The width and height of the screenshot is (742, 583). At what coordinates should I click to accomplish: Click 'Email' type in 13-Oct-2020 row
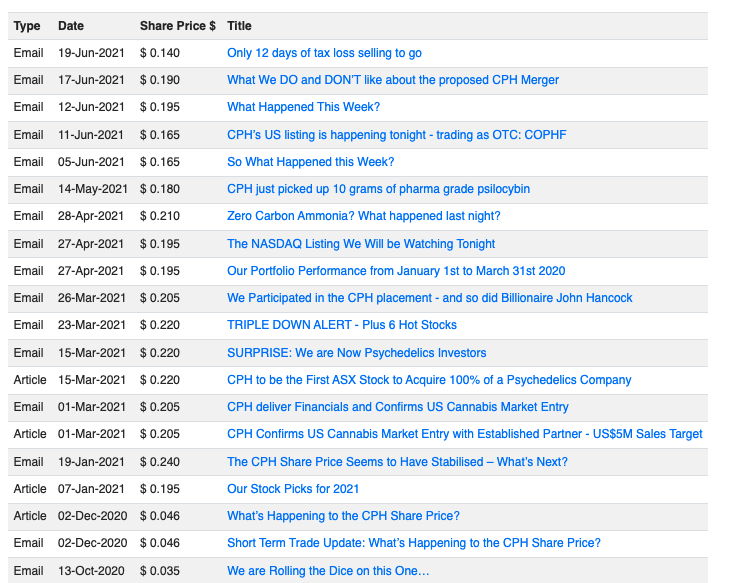click(28, 571)
